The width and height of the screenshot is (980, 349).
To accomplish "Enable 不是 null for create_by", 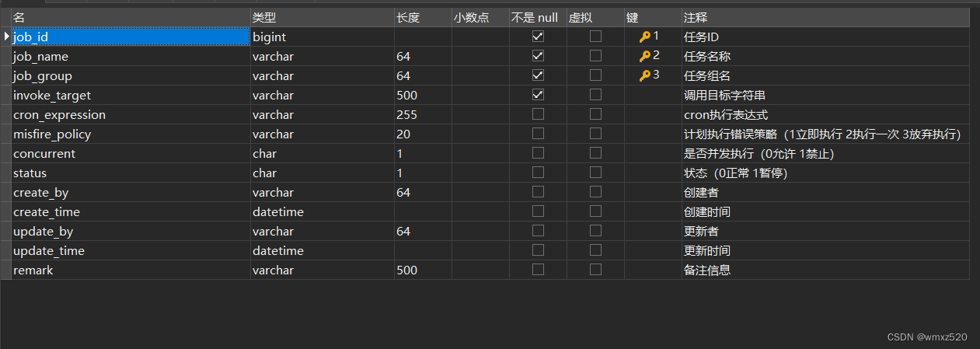I will (538, 192).
